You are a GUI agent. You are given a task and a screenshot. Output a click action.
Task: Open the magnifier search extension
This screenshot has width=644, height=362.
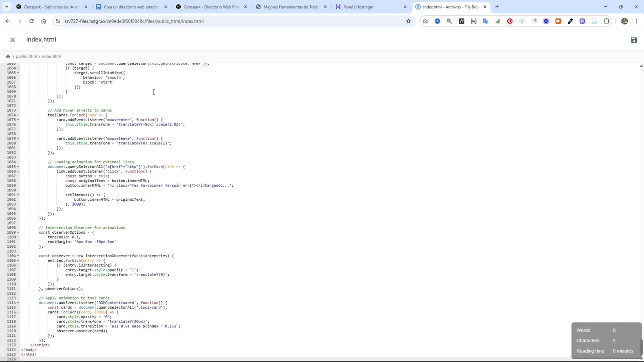pyautogui.click(x=448, y=21)
